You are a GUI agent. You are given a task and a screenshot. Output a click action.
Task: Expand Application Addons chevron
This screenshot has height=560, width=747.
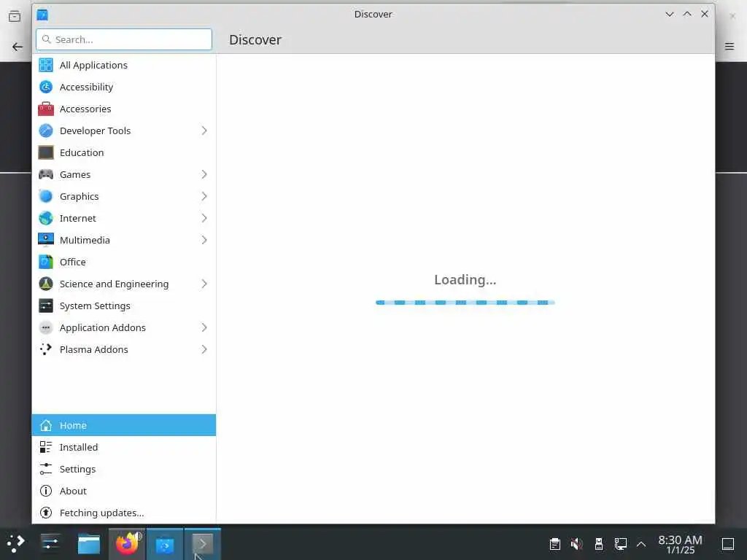(204, 327)
